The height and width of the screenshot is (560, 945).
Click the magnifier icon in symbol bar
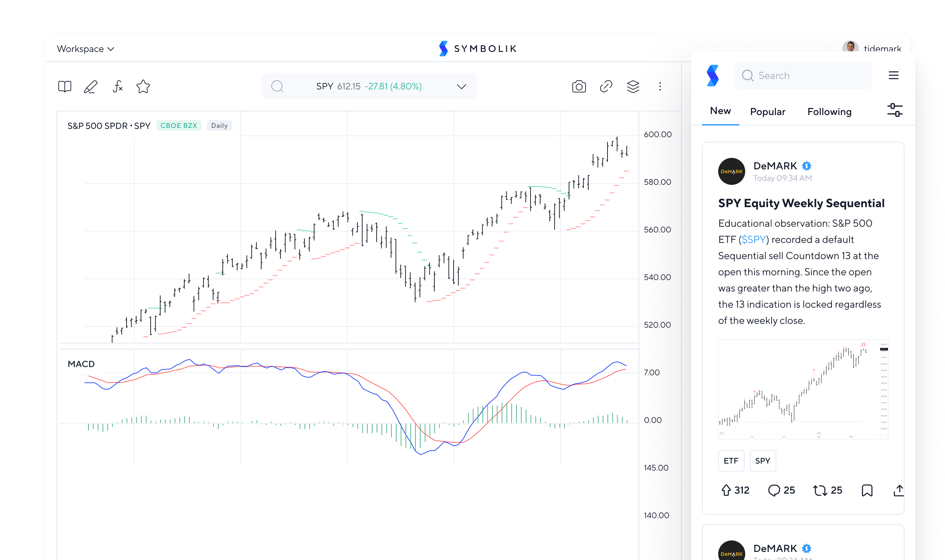(277, 86)
